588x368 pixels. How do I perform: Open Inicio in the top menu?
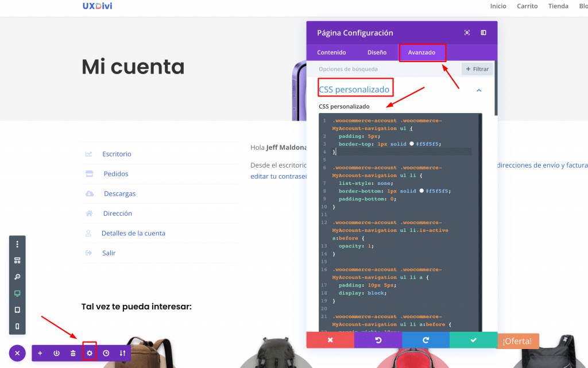[x=498, y=6]
